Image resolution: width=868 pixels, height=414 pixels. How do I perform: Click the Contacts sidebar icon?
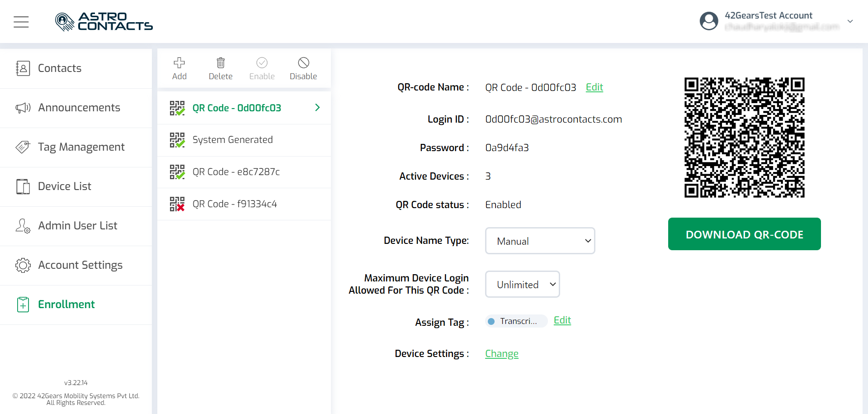pyautogui.click(x=23, y=68)
